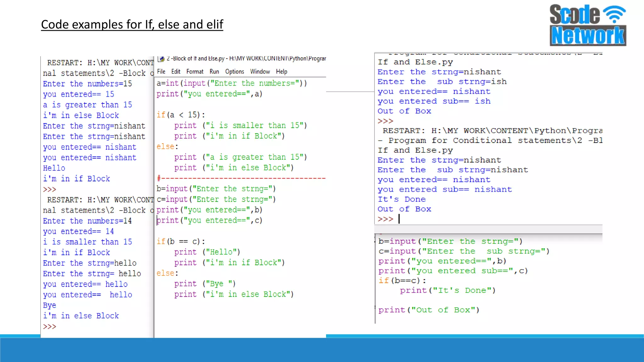The image size is (644, 362).
Task: Click the line print "i is smaller than 15"
Action: click(241, 126)
